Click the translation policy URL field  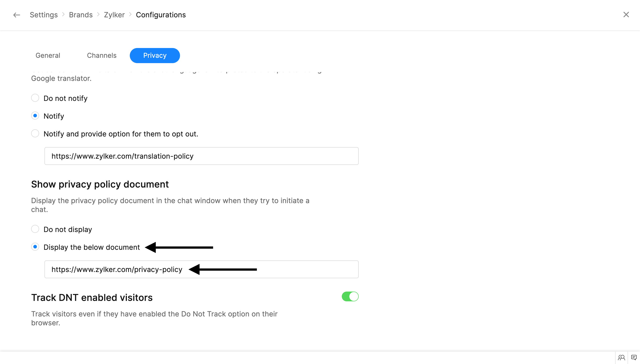201,156
